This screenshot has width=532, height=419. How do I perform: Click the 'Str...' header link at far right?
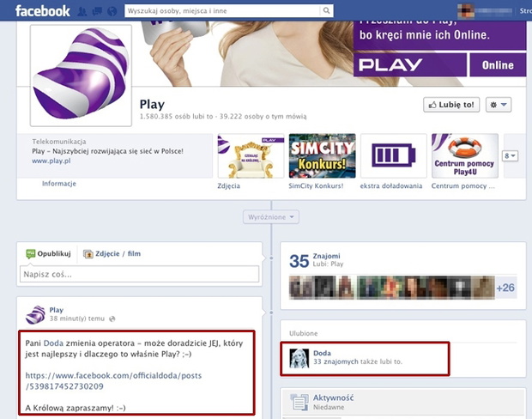tap(525, 11)
